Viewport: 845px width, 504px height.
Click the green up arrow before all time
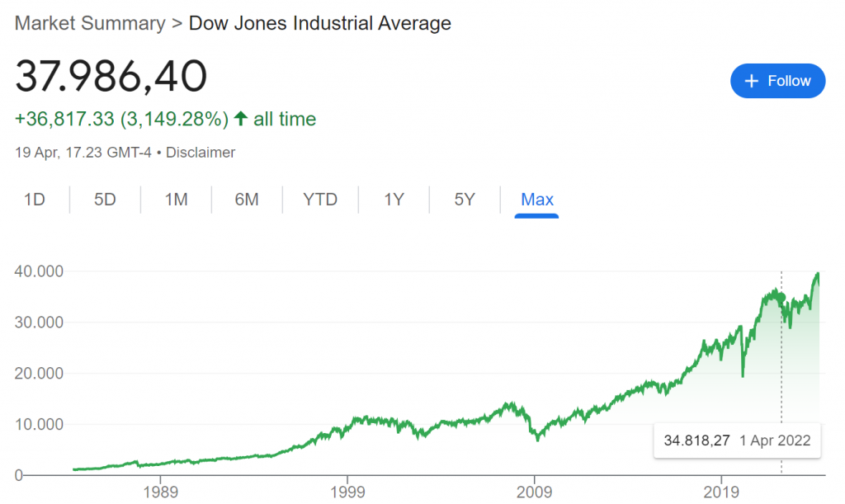pos(241,119)
